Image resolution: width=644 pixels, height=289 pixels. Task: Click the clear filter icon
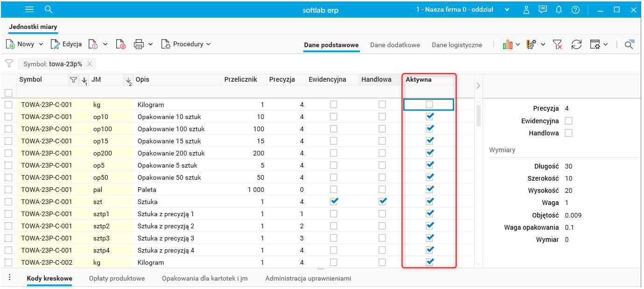tap(557, 44)
